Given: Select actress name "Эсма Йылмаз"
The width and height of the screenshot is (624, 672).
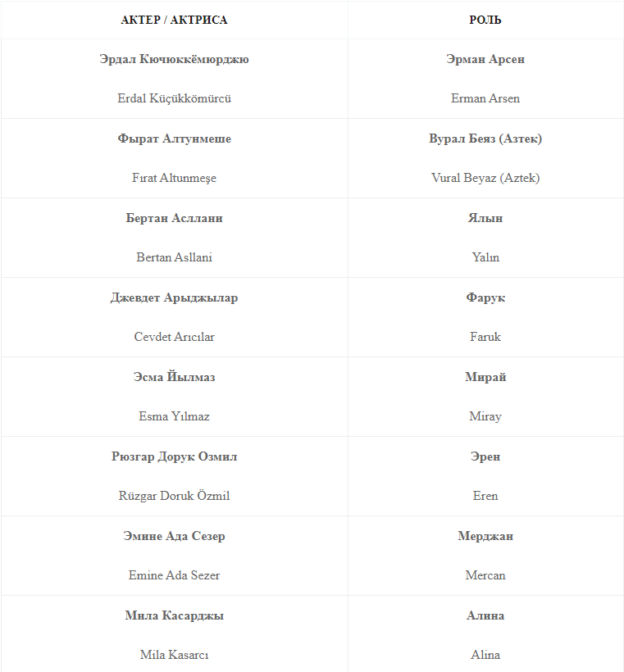Looking at the screenshot, I should coord(174,377).
